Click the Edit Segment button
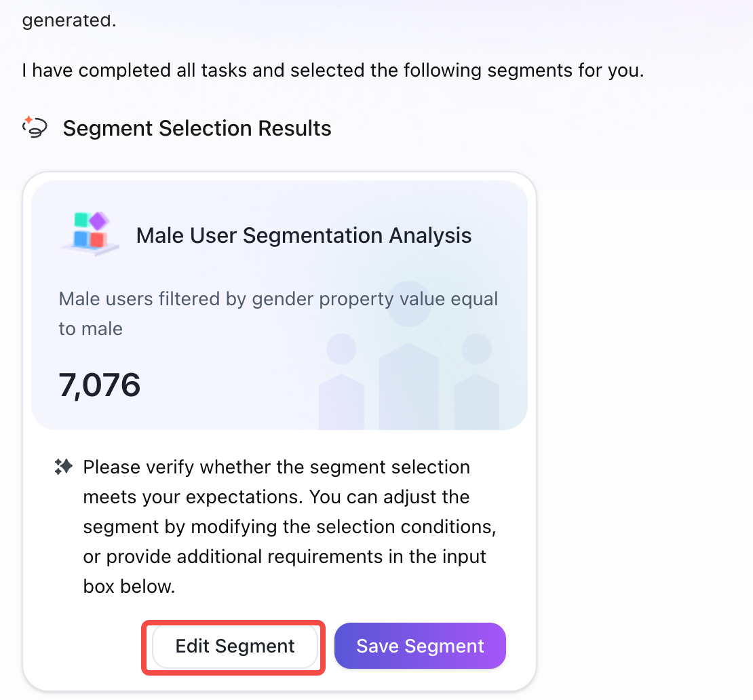Viewport: 753px width, 700px height. click(235, 646)
